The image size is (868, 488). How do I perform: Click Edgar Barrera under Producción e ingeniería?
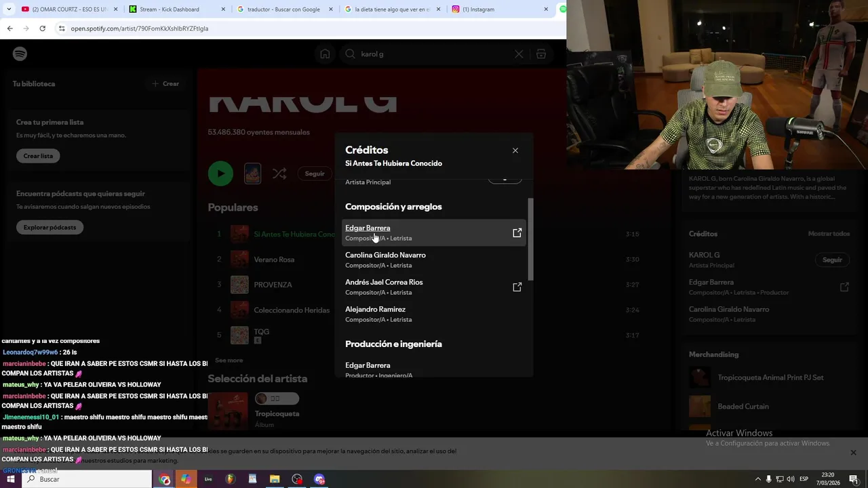click(368, 365)
